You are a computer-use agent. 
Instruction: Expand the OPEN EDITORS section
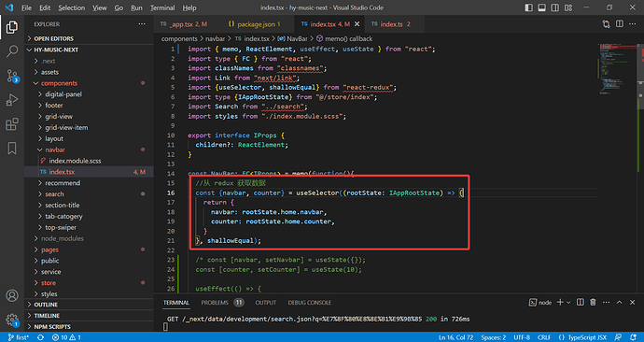coord(89,38)
